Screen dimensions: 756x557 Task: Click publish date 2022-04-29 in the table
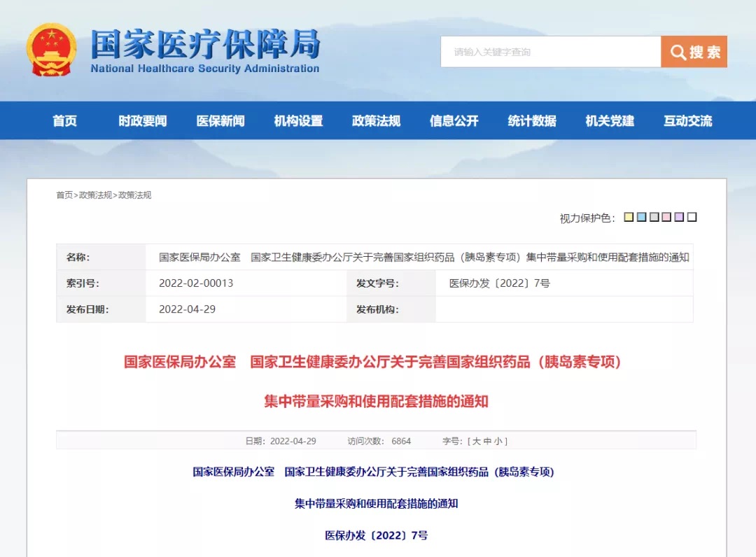(187, 309)
